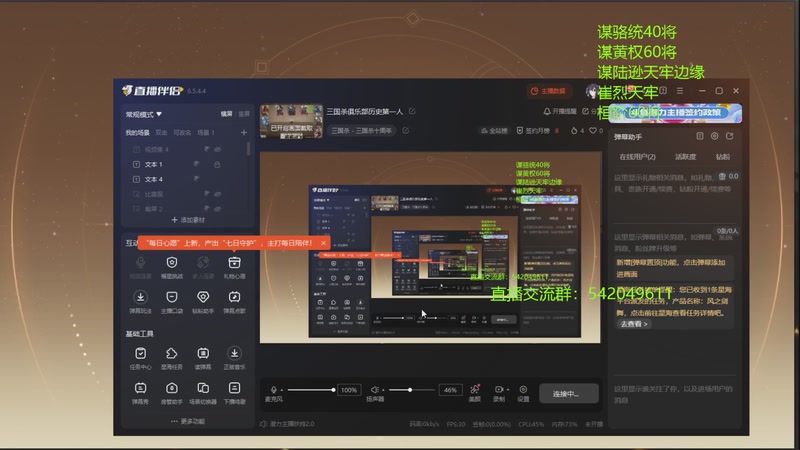Expand the microphone device arrow
The height and width of the screenshot is (450, 800).
(282, 390)
